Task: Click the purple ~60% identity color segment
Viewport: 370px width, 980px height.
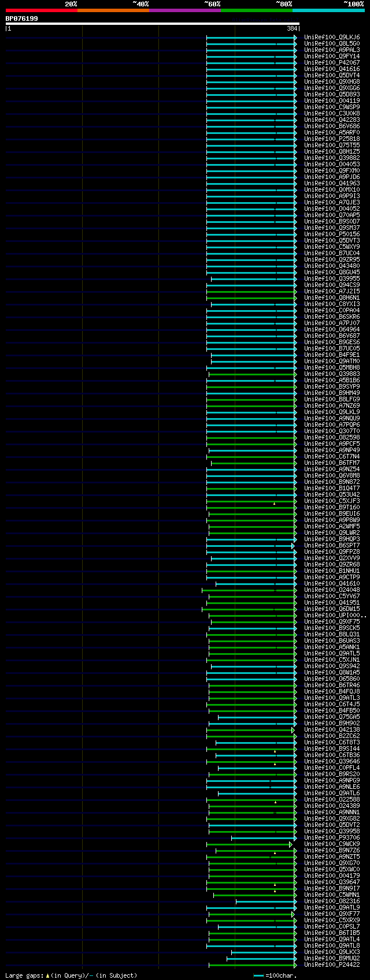Action: tap(185, 10)
